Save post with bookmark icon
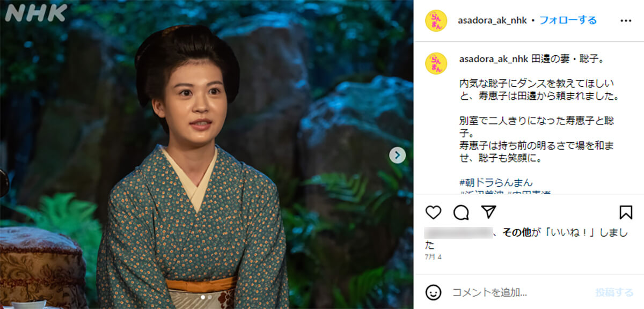644x309 pixels. point(626,212)
